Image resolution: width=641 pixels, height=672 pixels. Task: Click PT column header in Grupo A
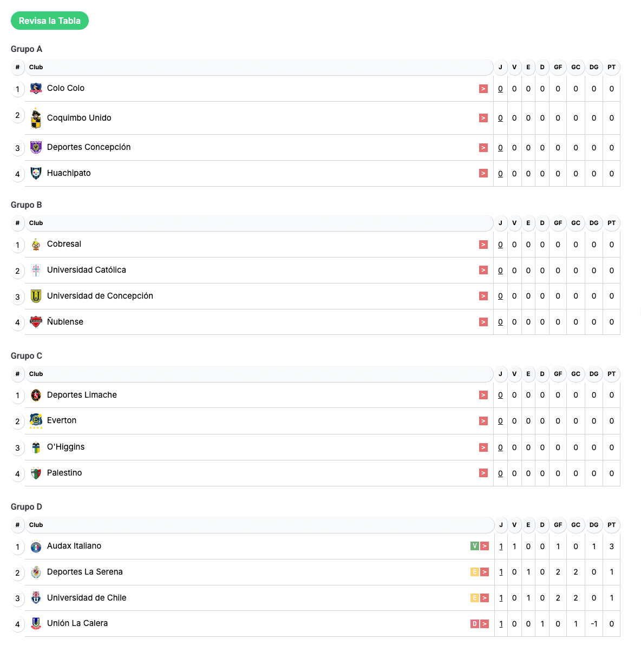point(611,67)
